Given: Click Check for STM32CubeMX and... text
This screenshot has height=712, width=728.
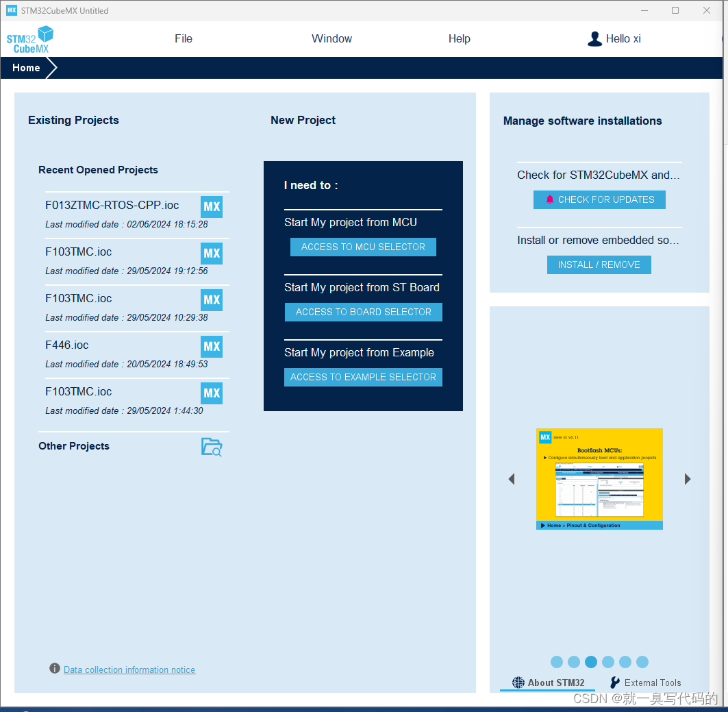Looking at the screenshot, I should coord(599,175).
